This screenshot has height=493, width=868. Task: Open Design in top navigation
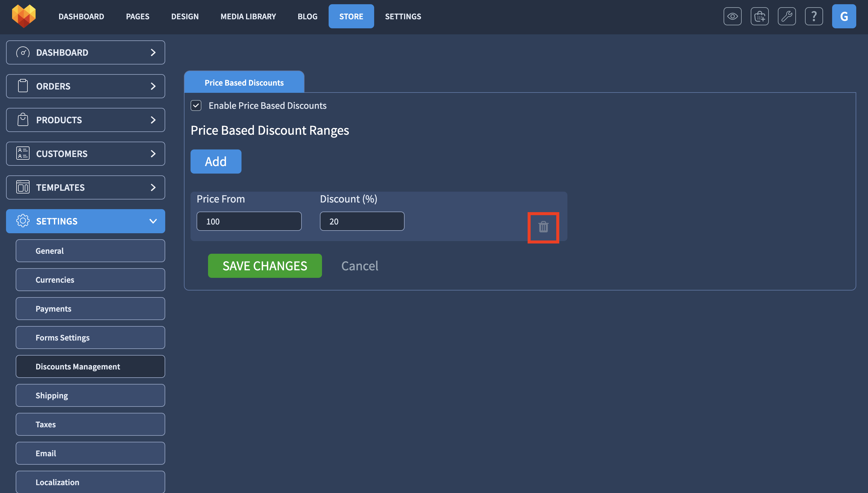point(185,16)
